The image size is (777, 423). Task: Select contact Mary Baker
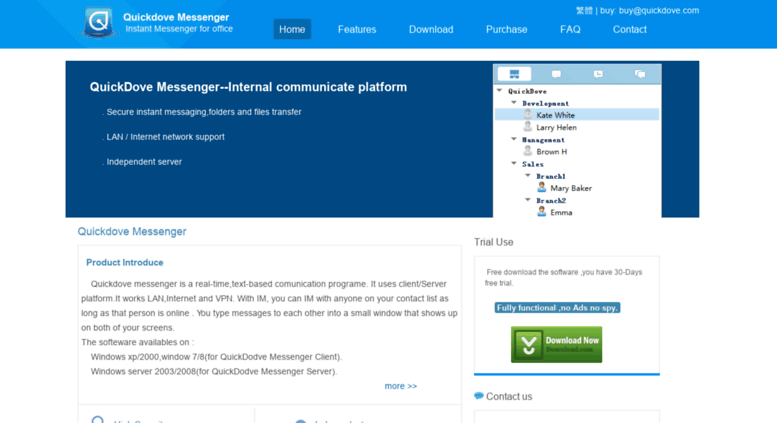coord(571,188)
